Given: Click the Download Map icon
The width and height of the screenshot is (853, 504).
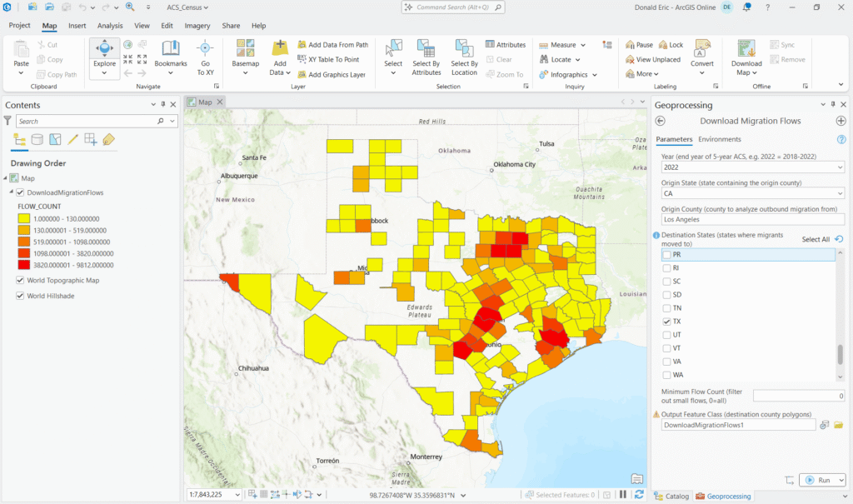Looking at the screenshot, I should coord(746,48).
